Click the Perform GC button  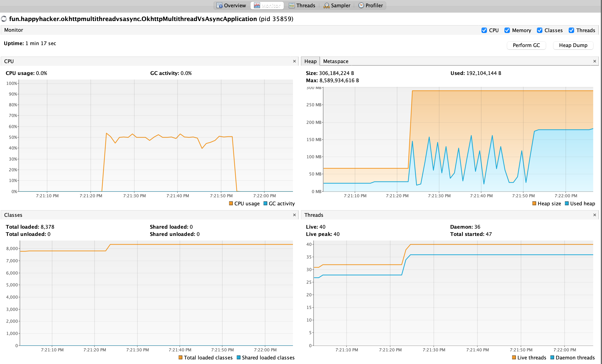pos(526,45)
